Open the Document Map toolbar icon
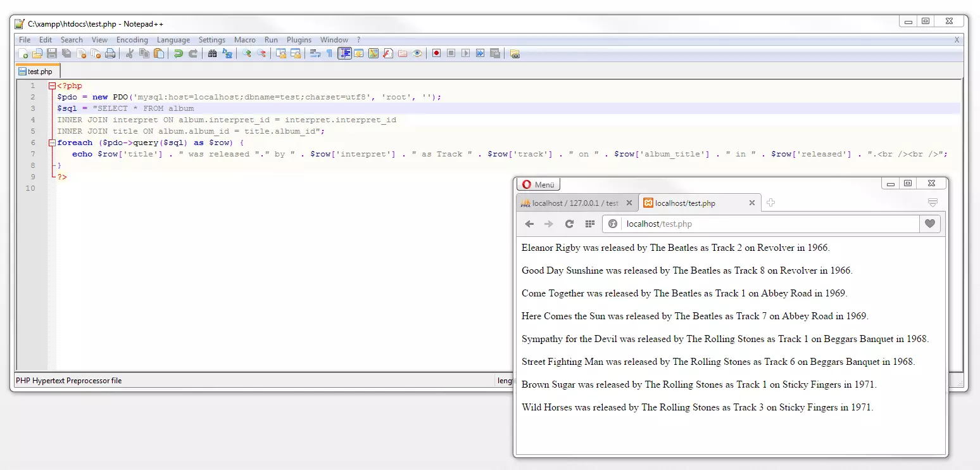This screenshot has height=470, width=980. (x=374, y=54)
